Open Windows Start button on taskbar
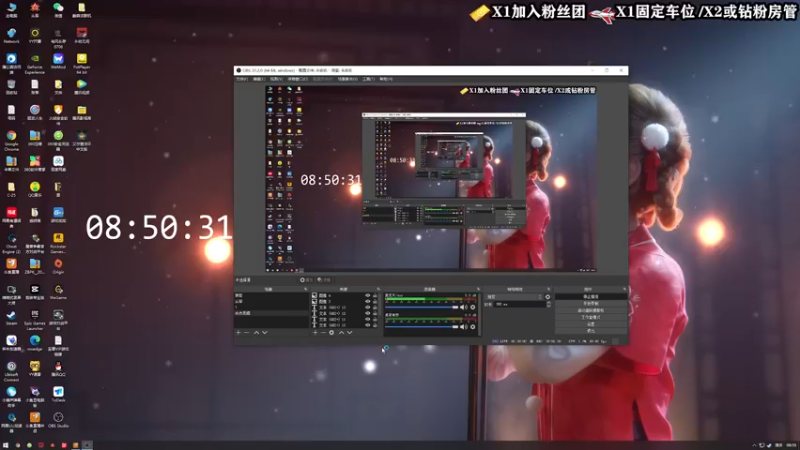Image resolution: width=800 pixels, height=450 pixels. click(6, 445)
